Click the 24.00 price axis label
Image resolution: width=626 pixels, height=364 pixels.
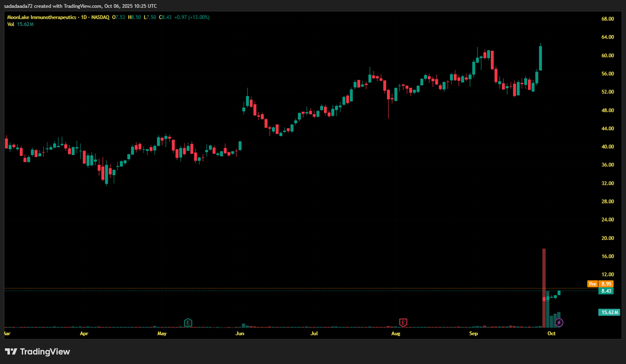[607, 220]
